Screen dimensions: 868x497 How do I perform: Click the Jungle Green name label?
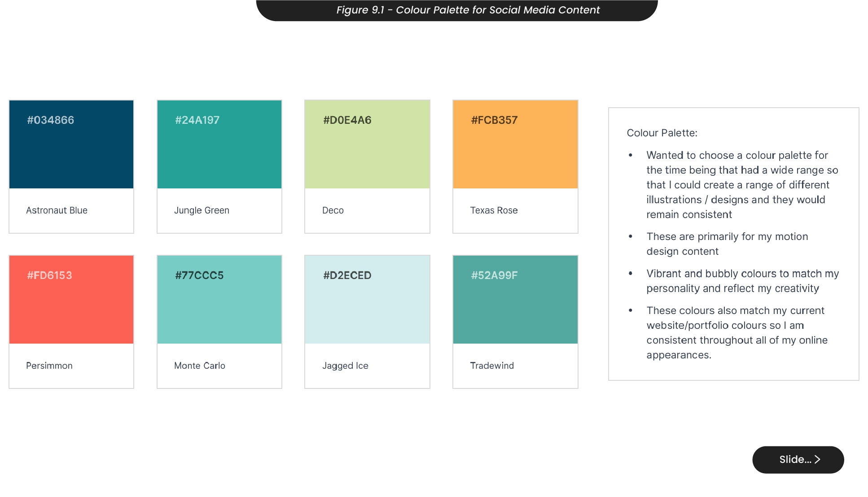pos(202,210)
